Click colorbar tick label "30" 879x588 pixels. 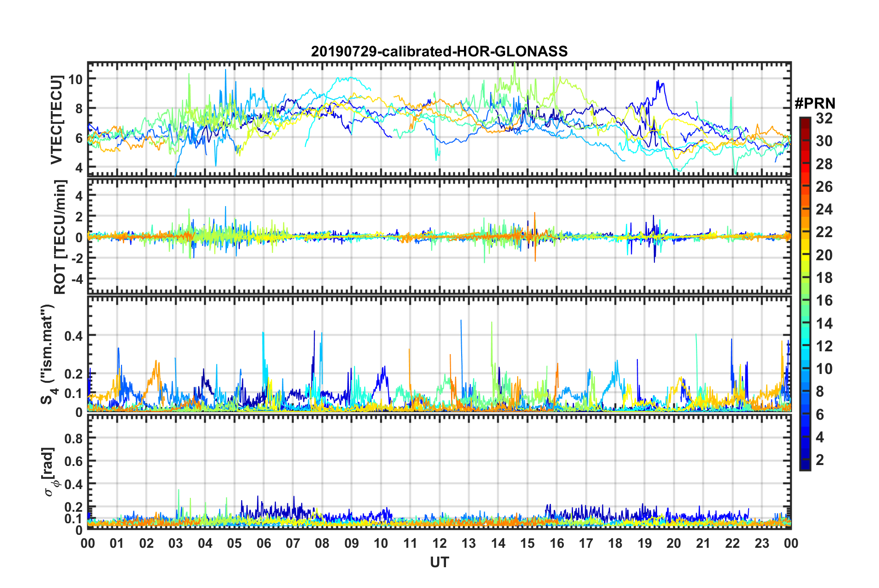pyautogui.click(x=824, y=141)
